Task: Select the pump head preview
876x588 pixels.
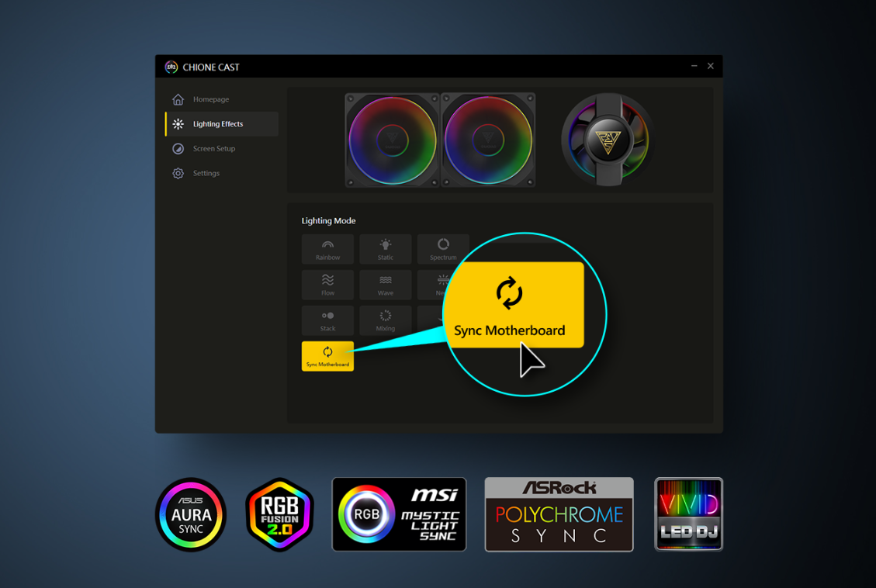Action: click(608, 140)
